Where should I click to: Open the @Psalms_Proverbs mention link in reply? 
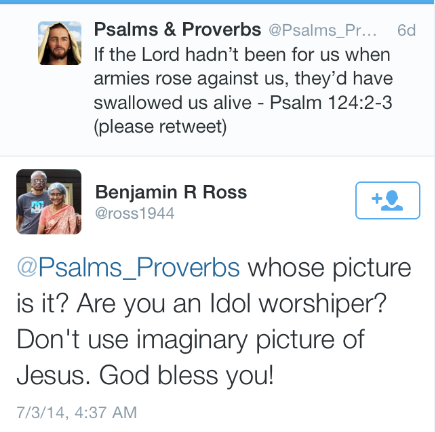[x=128, y=268]
